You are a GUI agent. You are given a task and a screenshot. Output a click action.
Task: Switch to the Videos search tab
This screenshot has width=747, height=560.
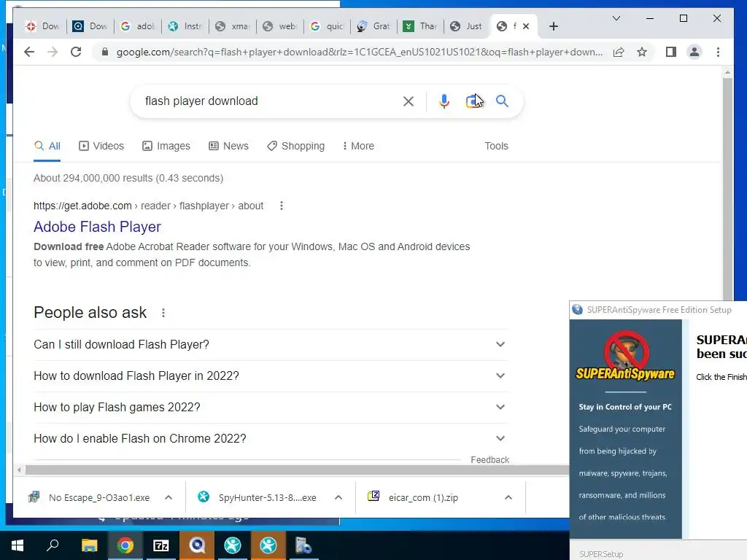coord(101,146)
